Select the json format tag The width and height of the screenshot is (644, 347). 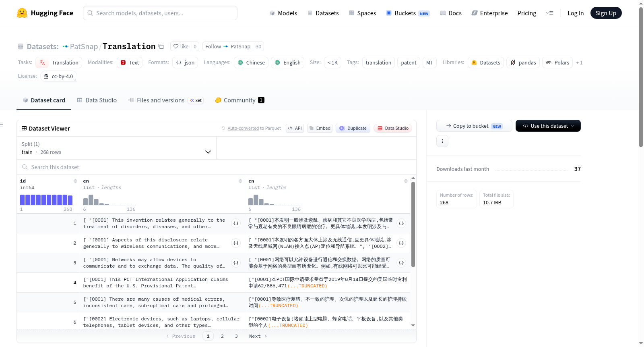(185, 62)
